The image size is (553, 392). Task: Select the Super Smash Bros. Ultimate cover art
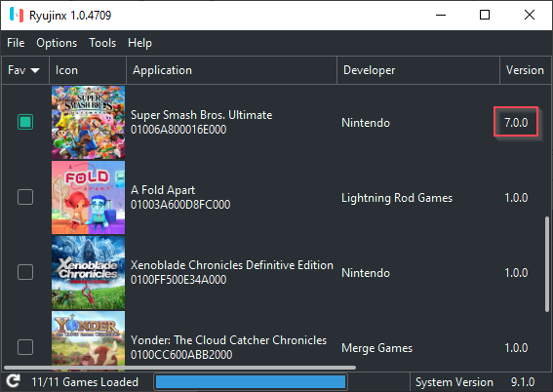pos(88,122)
